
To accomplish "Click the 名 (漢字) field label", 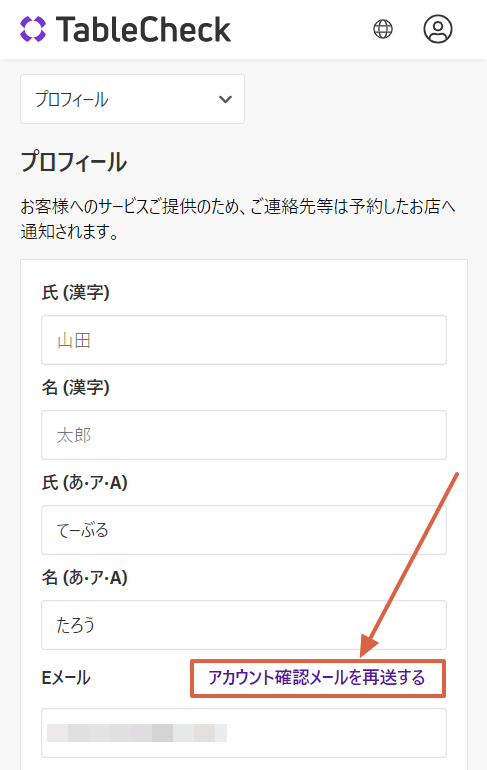I will 76,387.
